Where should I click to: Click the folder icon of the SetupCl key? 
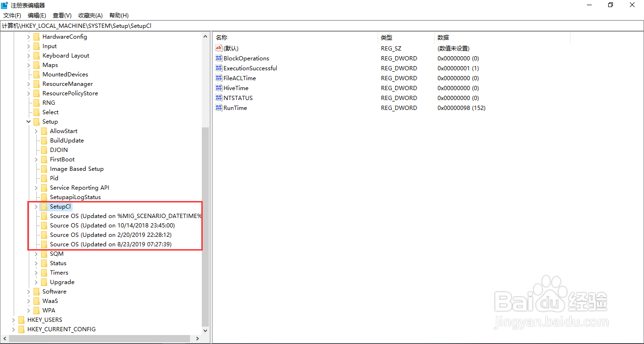click(43, 206)
